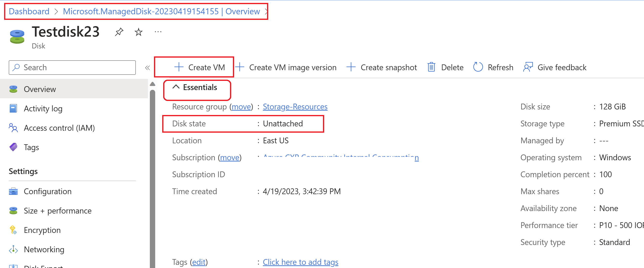Open Overview in the sidebar
Viewport: 644px width, 268px height.
tap(74, 89)
